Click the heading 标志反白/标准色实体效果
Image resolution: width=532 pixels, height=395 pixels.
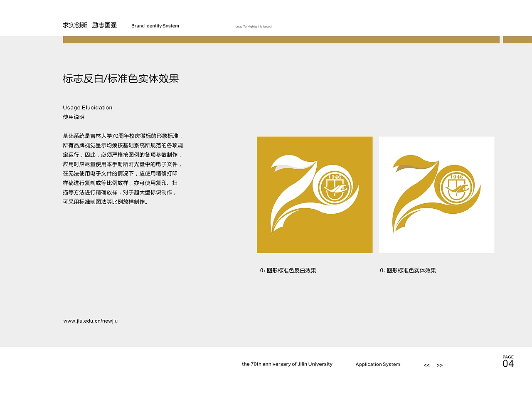[x=121, y=79]
